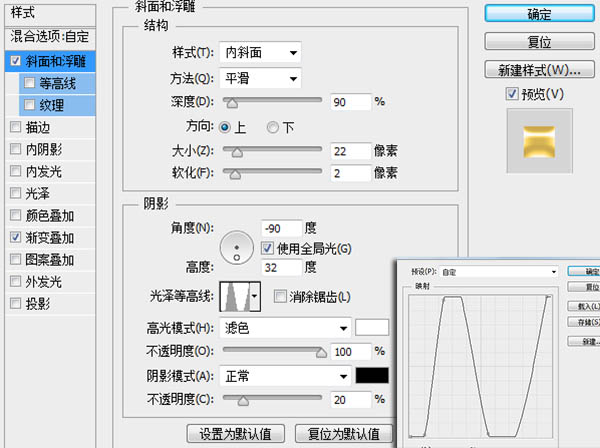Enable the 纹理 checkbox
The image size is (600, 448).
[29, 105]
